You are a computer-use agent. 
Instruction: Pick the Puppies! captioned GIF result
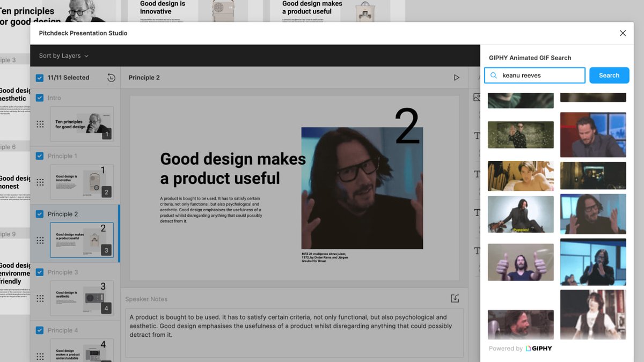pyautogui.click(x=521, y=215)
